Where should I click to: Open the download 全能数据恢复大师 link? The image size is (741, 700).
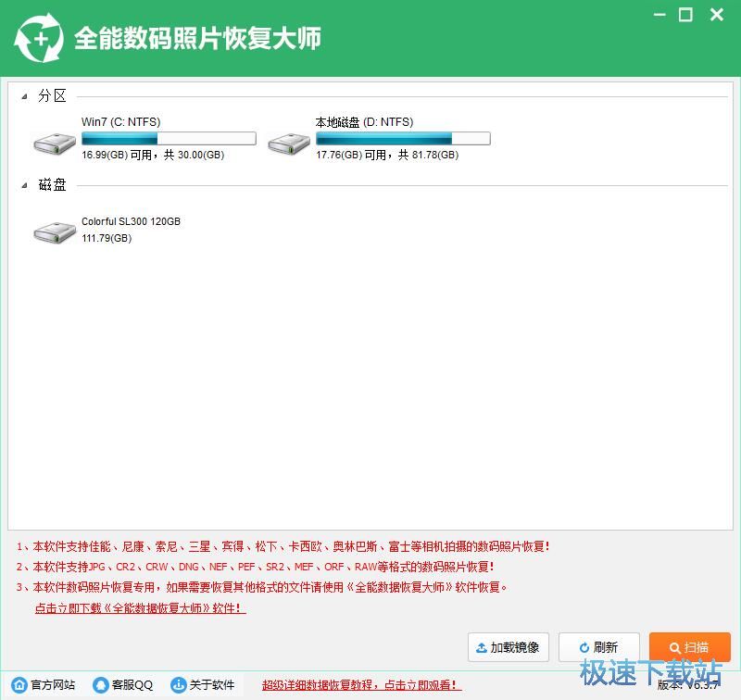pyautogui.click(x=141, y=608)
